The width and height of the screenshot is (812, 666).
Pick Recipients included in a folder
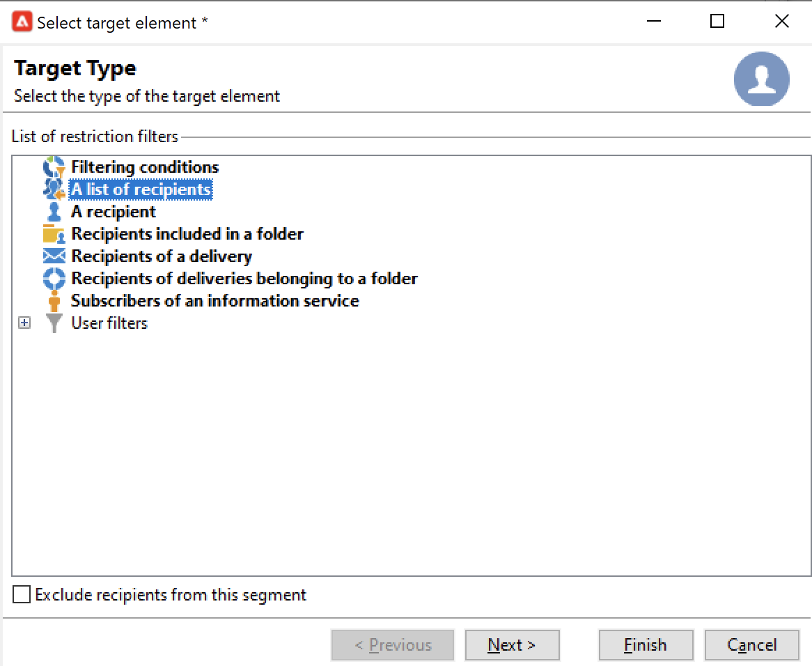[187, 235]
